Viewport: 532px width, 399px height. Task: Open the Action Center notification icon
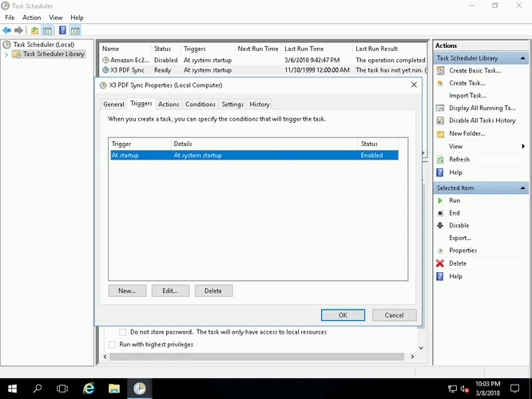(x=514, y=389)
